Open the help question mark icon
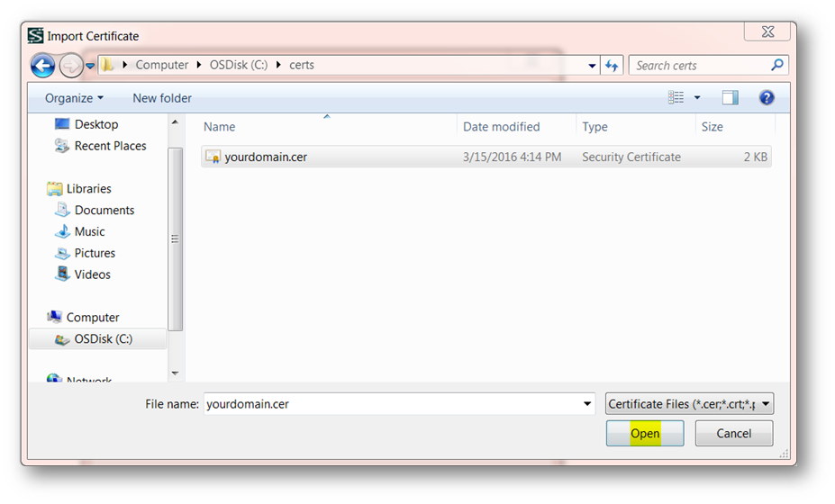Viewport: 835px width, 504px height. tap(767, 98)
